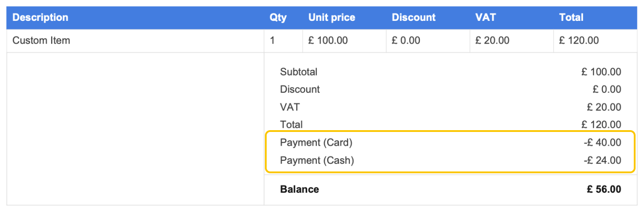The width and height of the screenshot is (644, 211).
Task: Click the quantity cell showing 1
Action: point(272,41)
